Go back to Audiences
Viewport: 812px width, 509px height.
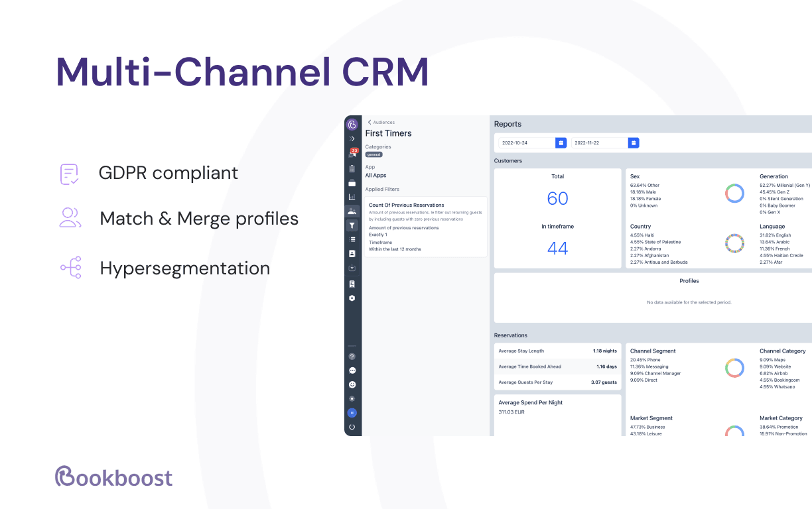[x=381, y=123]
